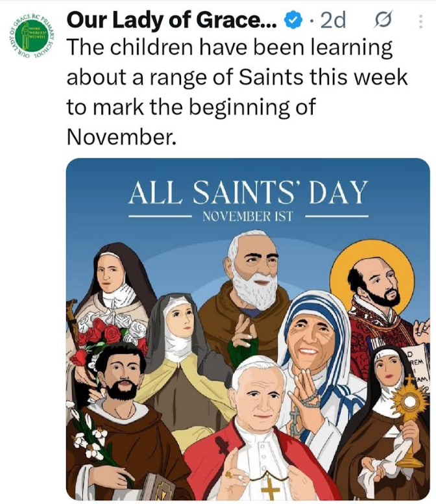436x504 pixels.
Task: Open the post text about learning Saints
Action: coord(237,92)
